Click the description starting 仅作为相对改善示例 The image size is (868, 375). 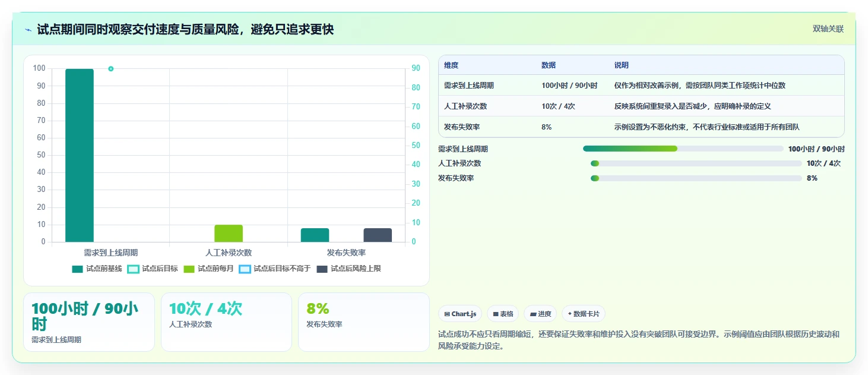click(700, 86)
